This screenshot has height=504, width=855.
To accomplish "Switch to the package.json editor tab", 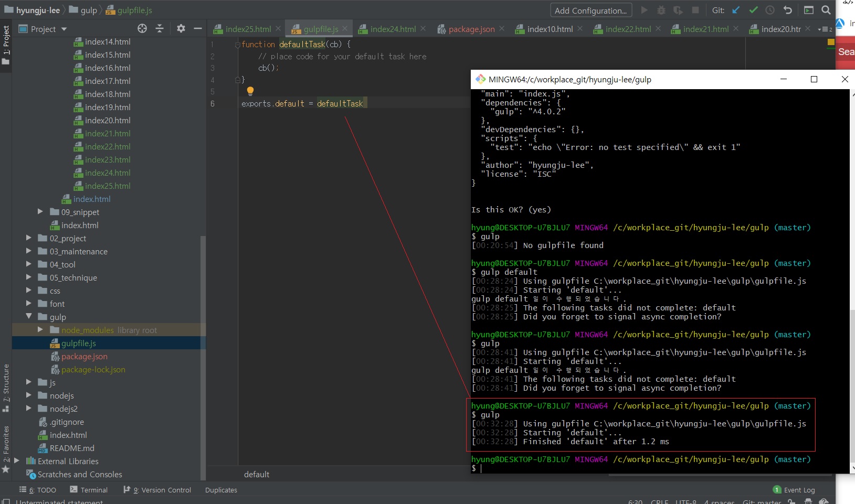I will [x=471, y=29].
